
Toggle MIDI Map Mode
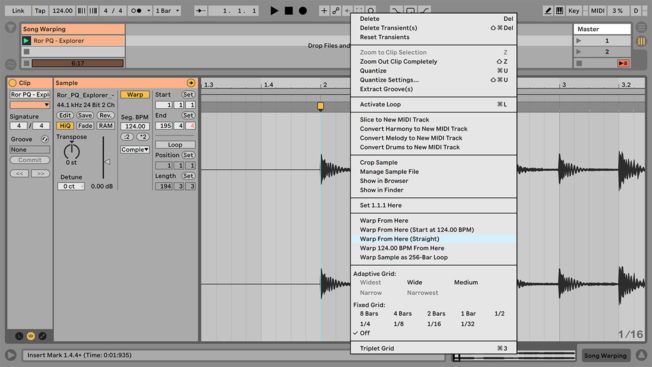pos(598,11)
